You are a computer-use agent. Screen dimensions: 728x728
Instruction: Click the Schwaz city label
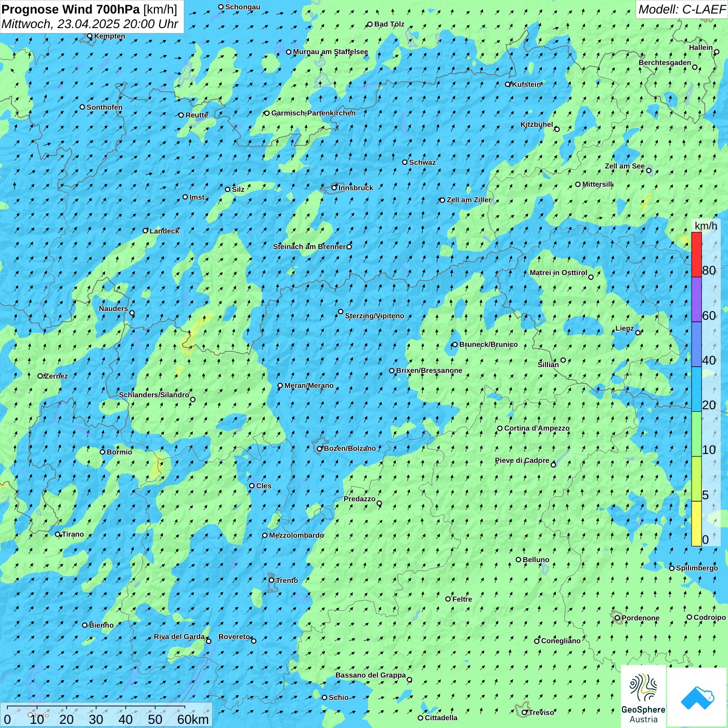click(422, 162)
